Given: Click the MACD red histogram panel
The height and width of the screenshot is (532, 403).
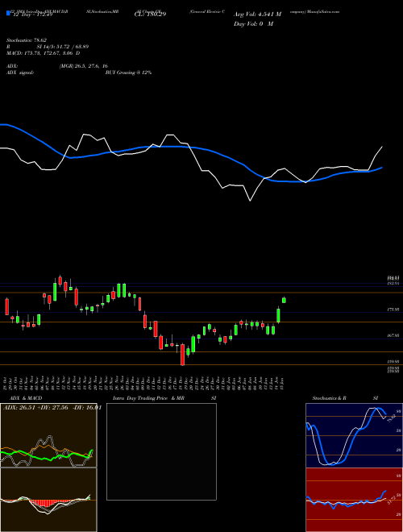Looking at the screenshot, I should click(x=48, y=500).
